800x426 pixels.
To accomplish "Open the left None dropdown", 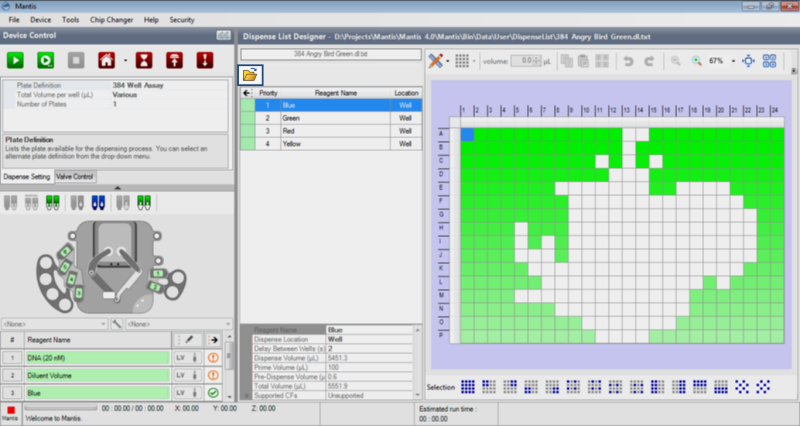I will tap(55, 324).
